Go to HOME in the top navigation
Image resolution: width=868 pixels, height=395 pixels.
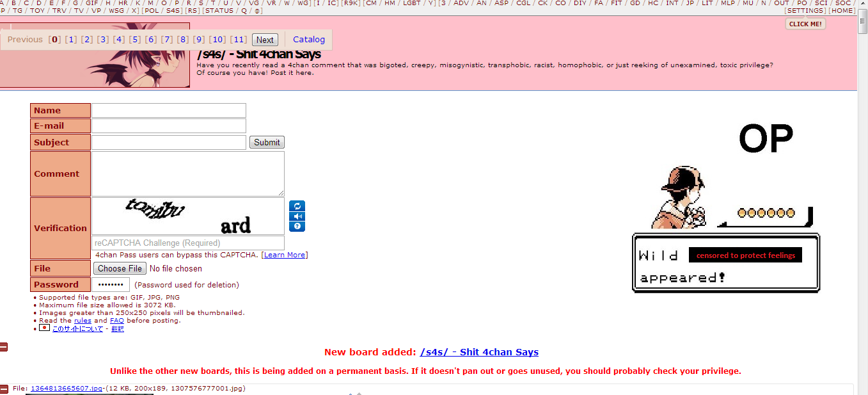(842, 11)
